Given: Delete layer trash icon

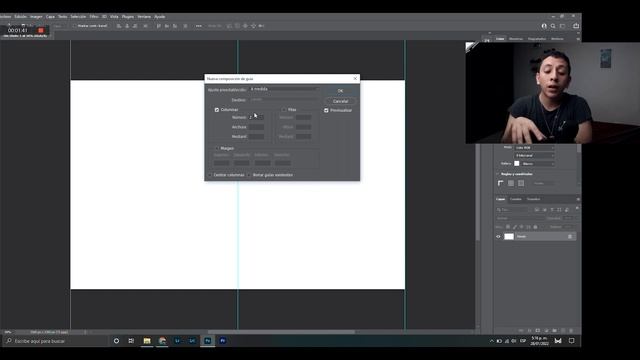Looking at the screenshot, I should (x=571, y=330).
